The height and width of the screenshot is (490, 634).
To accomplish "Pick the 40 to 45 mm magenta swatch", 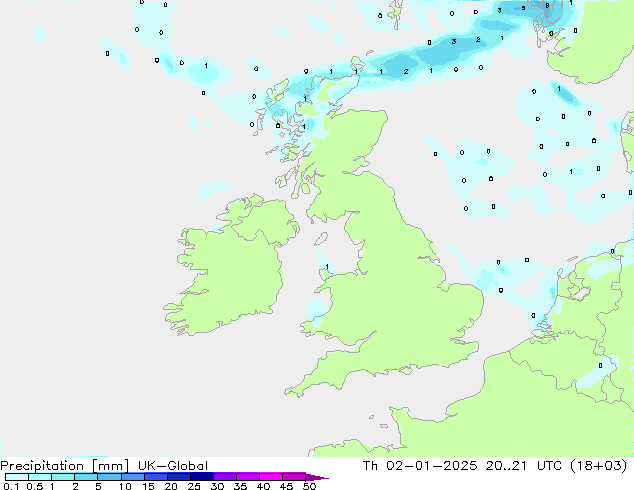I will (271, 477).
